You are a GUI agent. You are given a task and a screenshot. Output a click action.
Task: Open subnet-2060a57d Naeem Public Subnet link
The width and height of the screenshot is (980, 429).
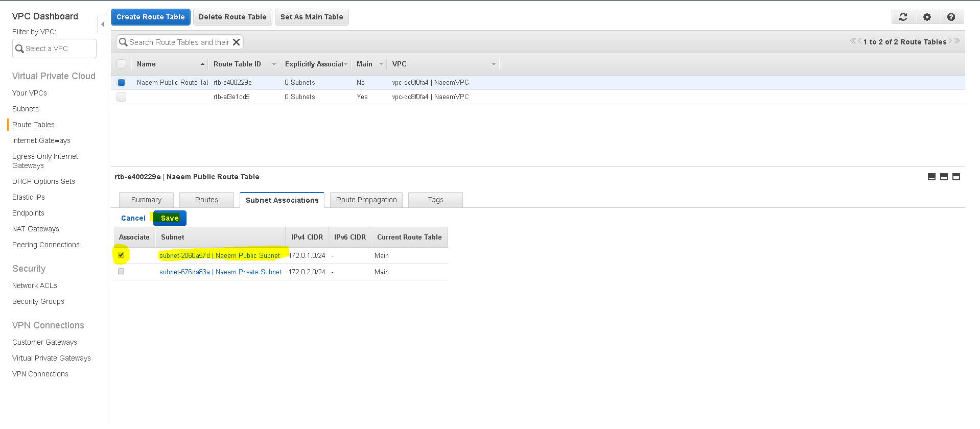click(x=220, y=255)
